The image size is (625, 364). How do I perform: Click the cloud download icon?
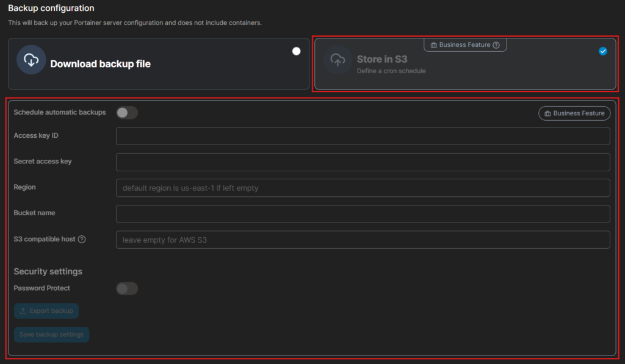coord(31,60)
